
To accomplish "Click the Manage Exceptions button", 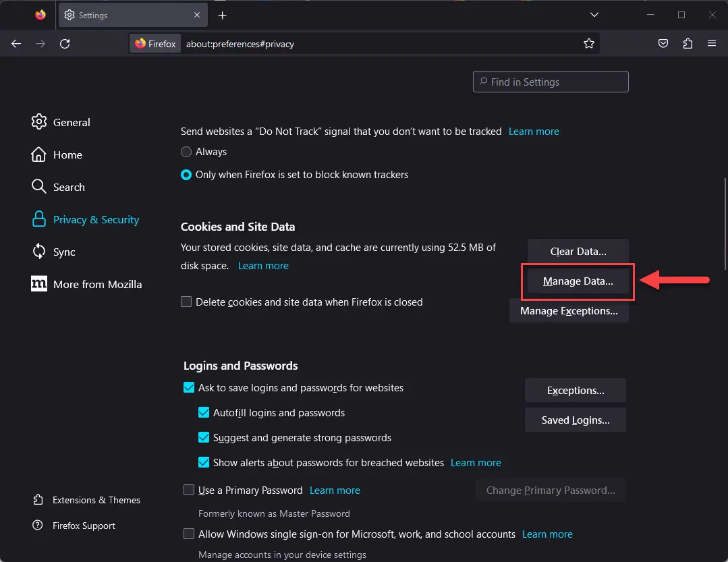I will point(569,310).
